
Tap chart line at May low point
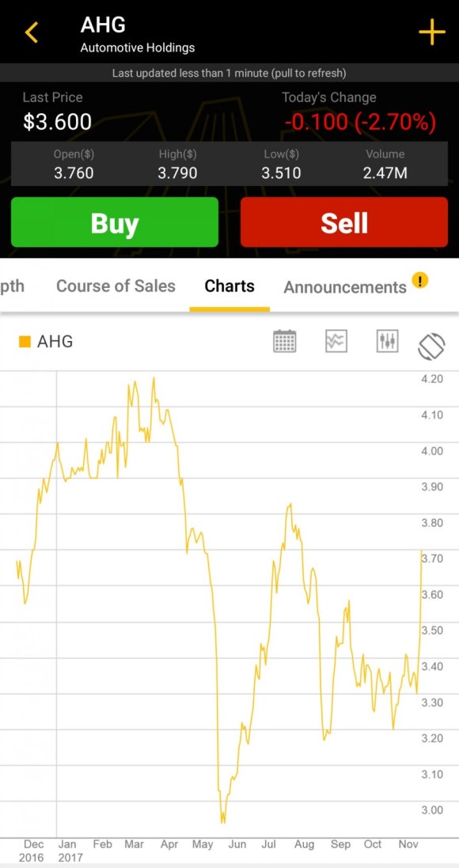pos(222,821)
